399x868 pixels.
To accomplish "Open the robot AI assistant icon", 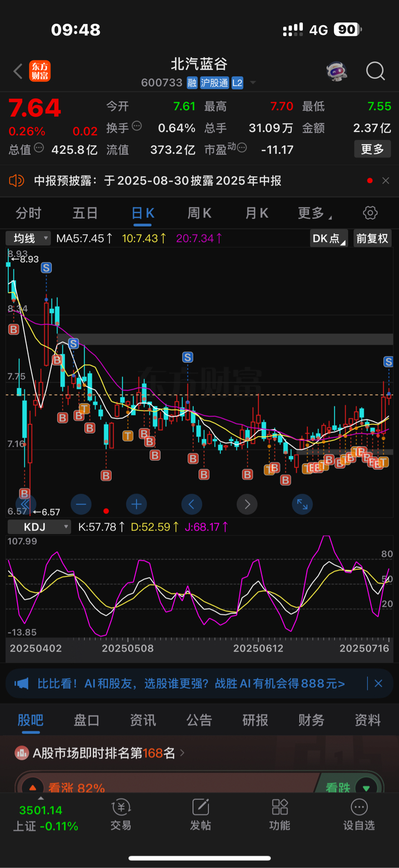I will [337, 71].
